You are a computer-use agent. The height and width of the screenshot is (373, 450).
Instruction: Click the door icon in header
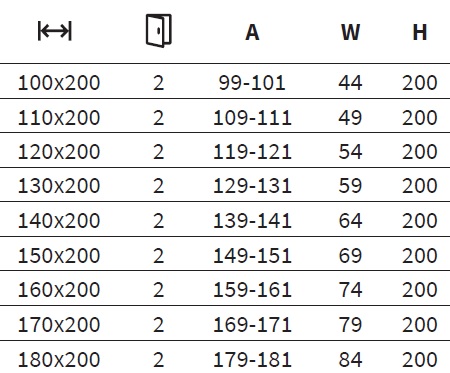click(159, 31)
